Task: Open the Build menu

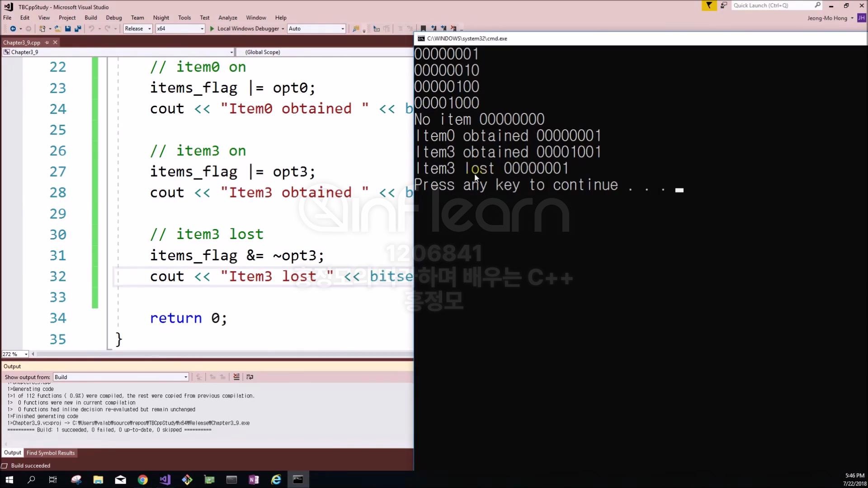Action: (90, 18)
